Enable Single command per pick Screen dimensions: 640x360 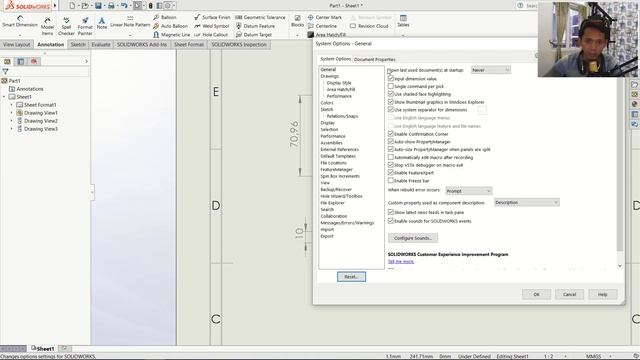pyautogui.click(x=391, y=86)
